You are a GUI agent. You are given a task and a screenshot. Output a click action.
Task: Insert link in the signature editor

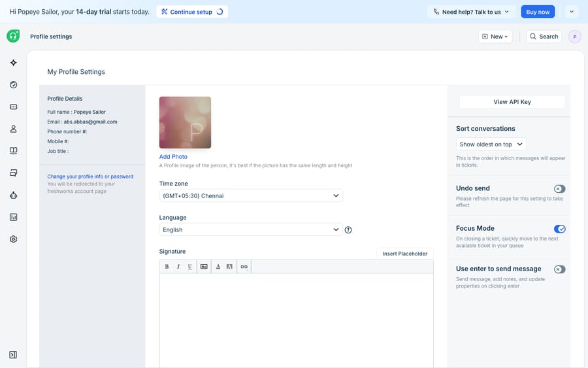[x=244, y=267]
